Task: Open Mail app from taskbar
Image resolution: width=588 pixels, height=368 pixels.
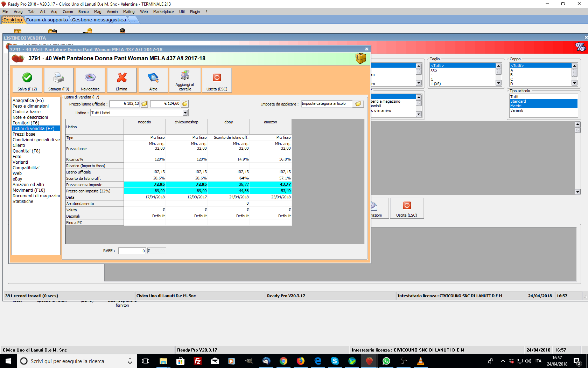Action: pos(215,361)
